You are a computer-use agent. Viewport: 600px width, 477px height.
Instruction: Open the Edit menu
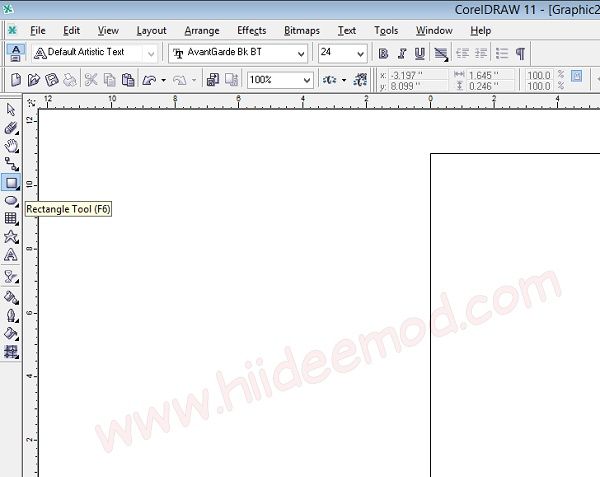pos(72,31)
